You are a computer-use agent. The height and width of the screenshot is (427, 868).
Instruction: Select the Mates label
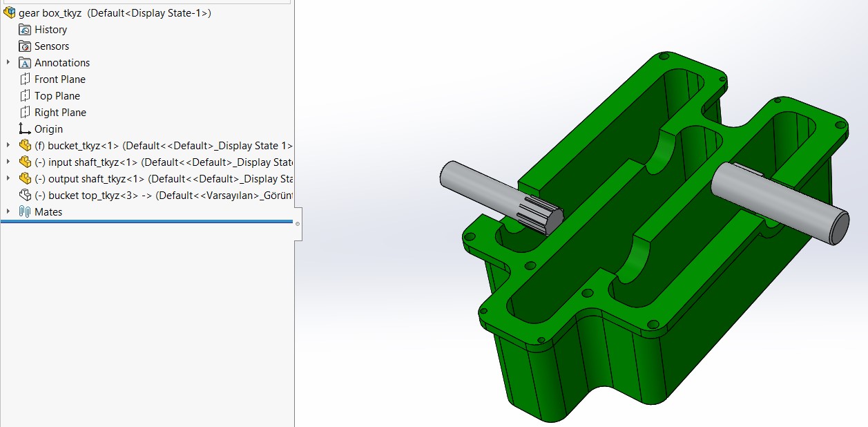tap(48, 212)
